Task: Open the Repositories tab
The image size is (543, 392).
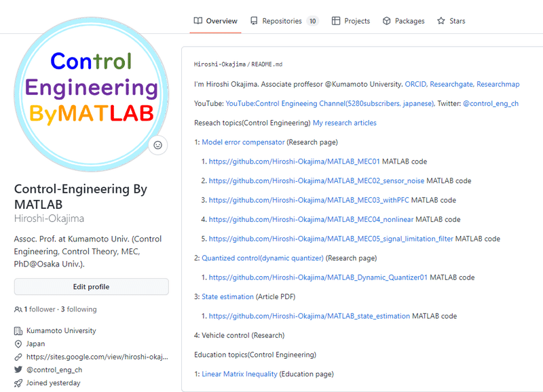Action: (x=282, y=21)
